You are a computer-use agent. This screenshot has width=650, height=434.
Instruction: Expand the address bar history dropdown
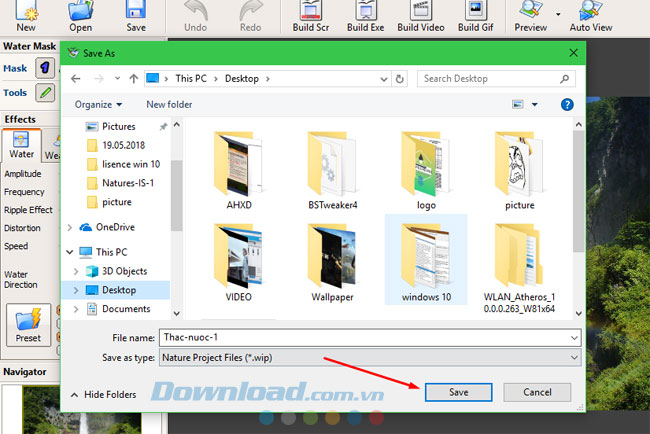pos(384,79)
